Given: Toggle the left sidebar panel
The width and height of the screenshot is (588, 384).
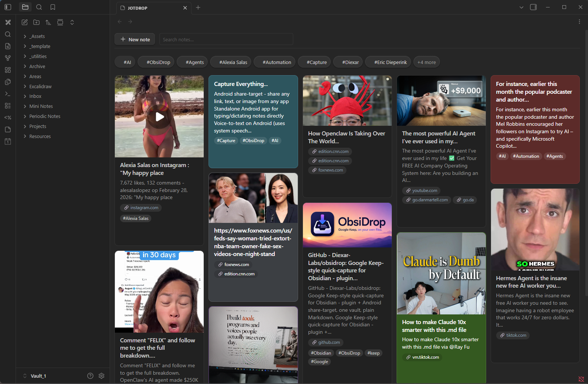Looking at the screenshot, I should (x=8, y=7).
